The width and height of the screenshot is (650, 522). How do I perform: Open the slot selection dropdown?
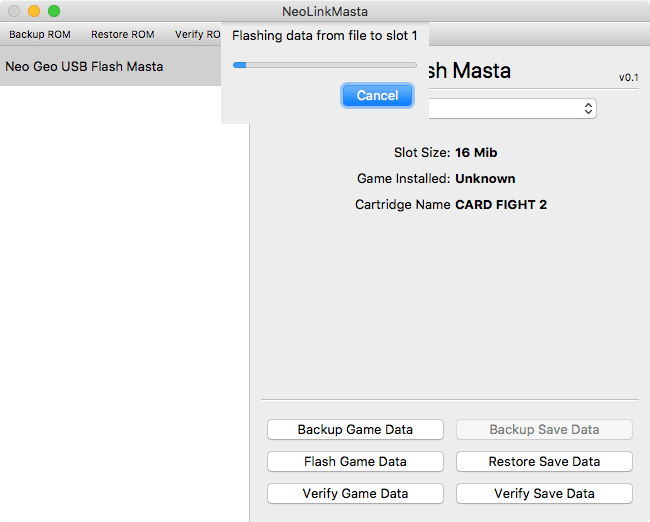[x=512, y=109]
